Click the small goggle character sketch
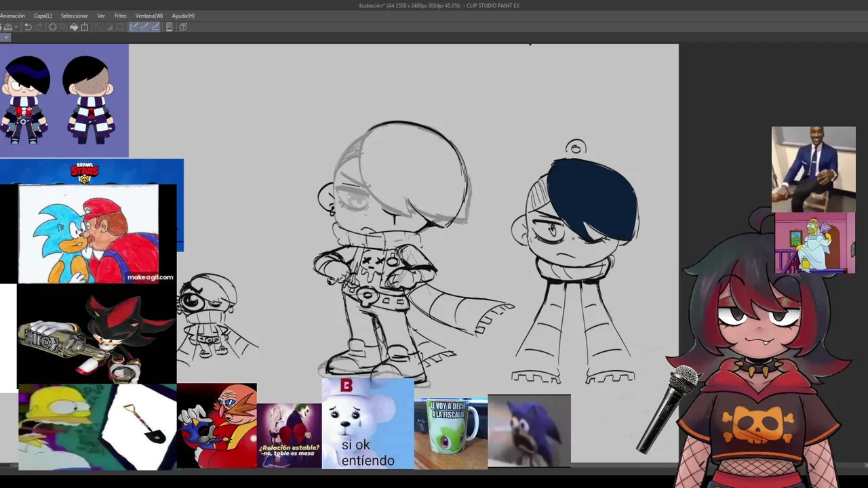Screen dimensions: 868x488 pyautogui.click(x=210, y=316)
